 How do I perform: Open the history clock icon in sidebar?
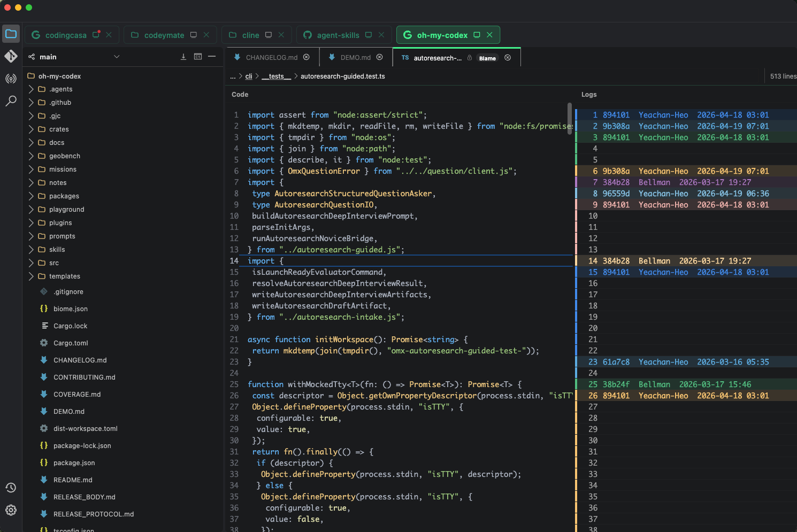pyautogui.click(x=11, y=488)
